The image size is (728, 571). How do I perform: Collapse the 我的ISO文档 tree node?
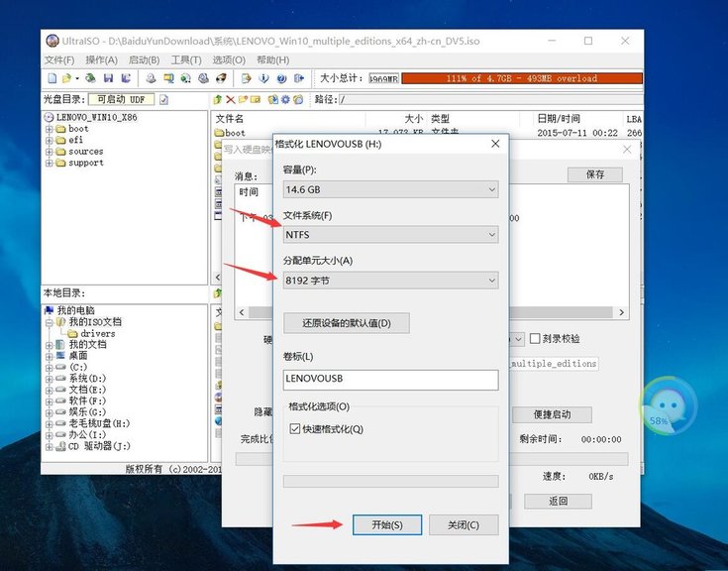[x=49, y=322]
